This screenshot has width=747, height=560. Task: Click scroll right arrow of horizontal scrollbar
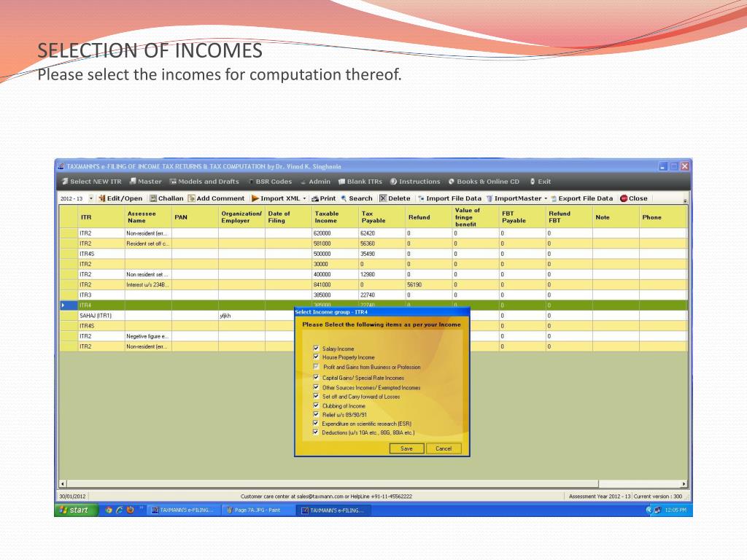coord(684,484)
